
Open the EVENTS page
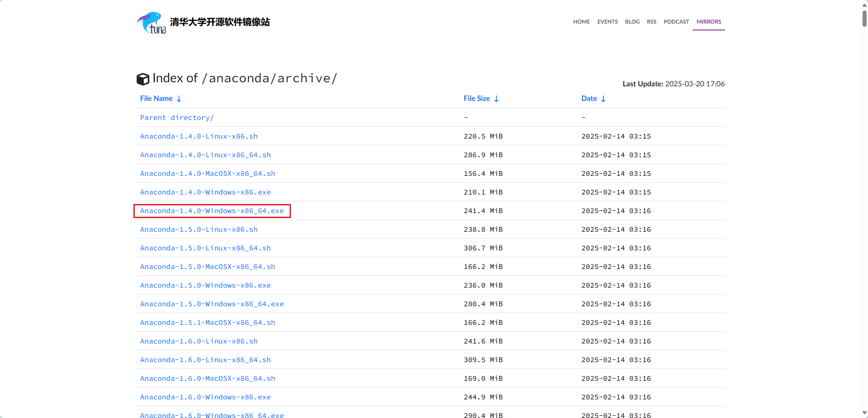607,21
